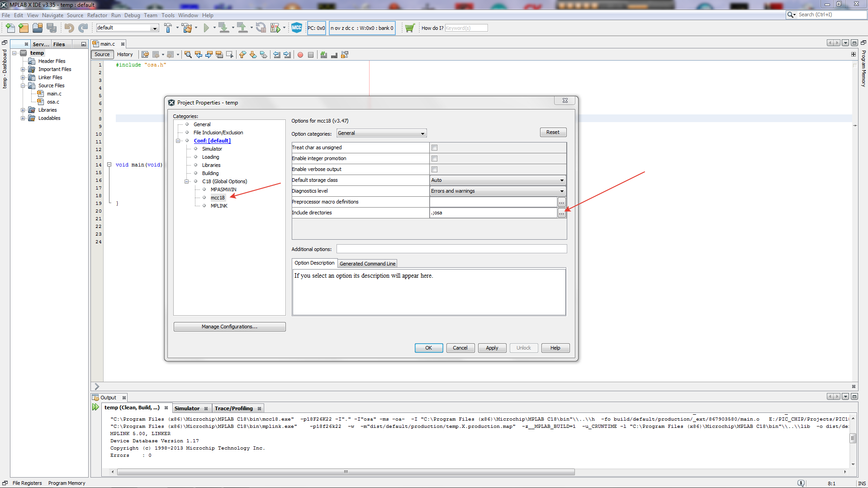The width and height of the screenshot is (868, 488).
Task: Click the Reset button
Action: point(553,133)
